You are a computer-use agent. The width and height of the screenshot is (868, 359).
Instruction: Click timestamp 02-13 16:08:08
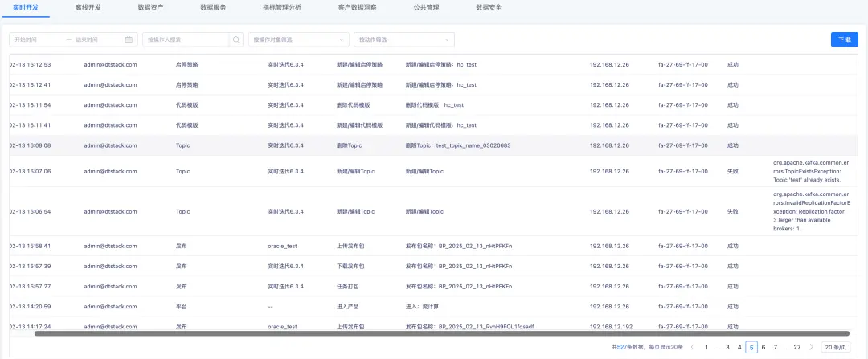(31, 145)
